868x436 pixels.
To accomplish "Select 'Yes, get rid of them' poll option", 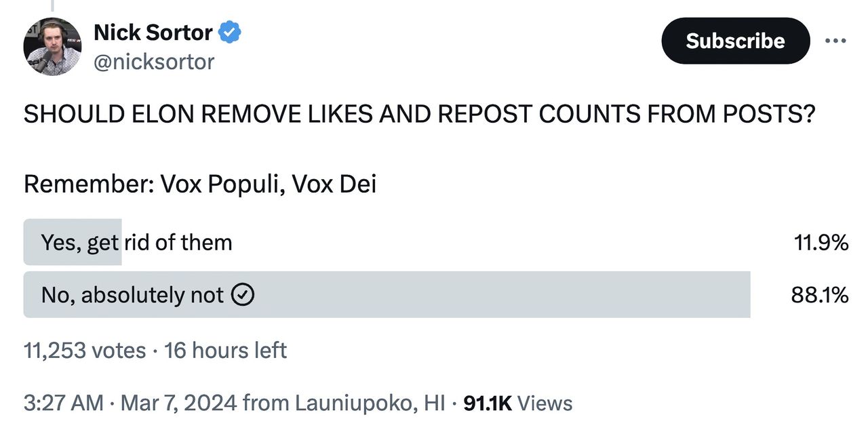I will [136, 242].
